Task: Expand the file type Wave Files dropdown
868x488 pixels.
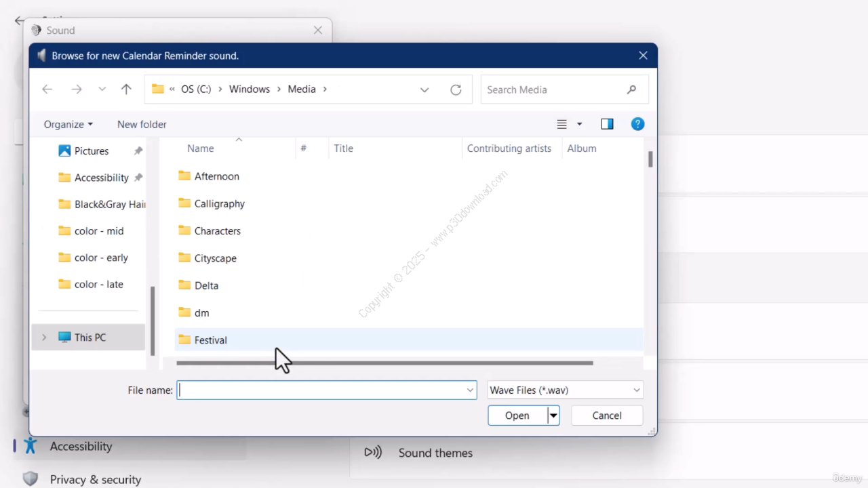Action: [x=636, y=390]
